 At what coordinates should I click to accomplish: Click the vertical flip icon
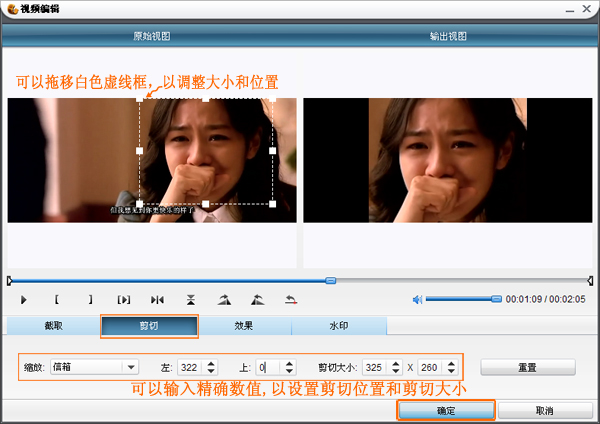click(x=191, y=300)
